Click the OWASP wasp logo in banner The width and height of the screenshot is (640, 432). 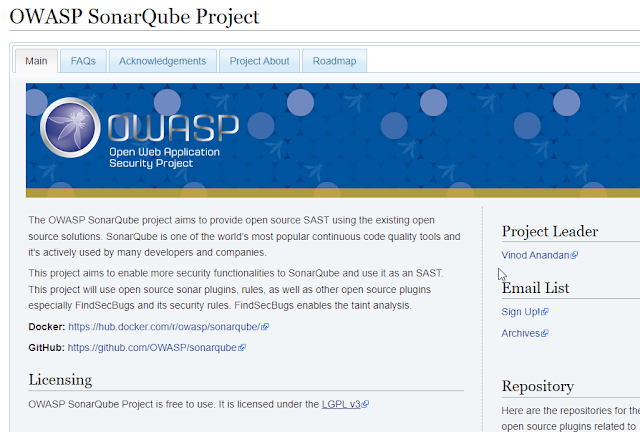click(70, 127)
